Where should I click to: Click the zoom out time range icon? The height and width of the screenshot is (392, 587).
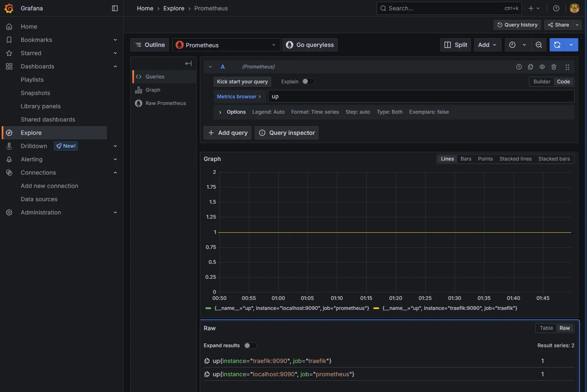pyautogui.click(x=539, y=45)
